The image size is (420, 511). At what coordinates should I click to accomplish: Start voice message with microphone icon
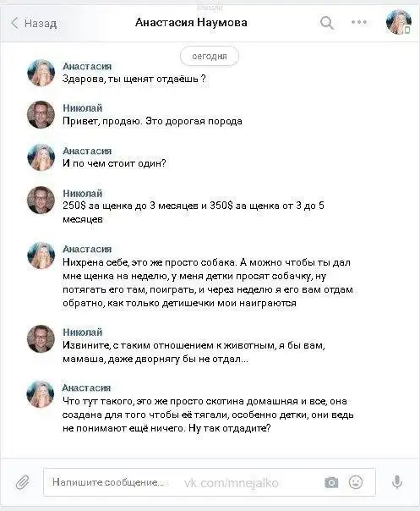[397, 482]
